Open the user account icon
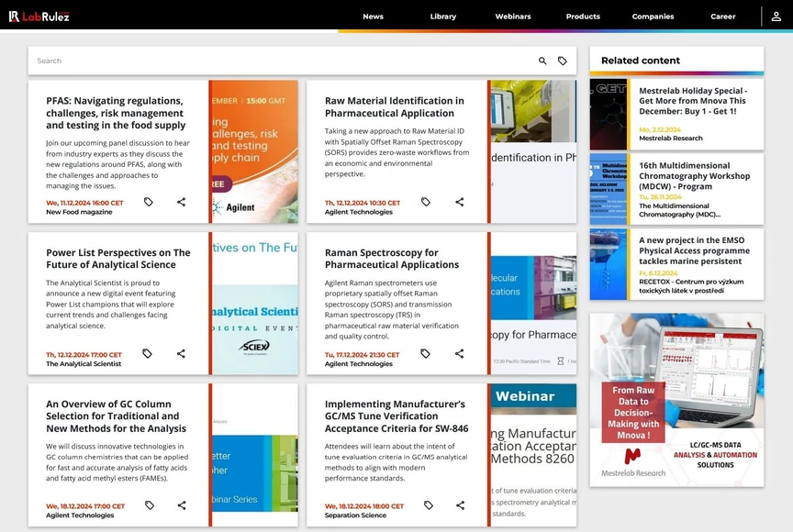793x532 pixels. 776,17
